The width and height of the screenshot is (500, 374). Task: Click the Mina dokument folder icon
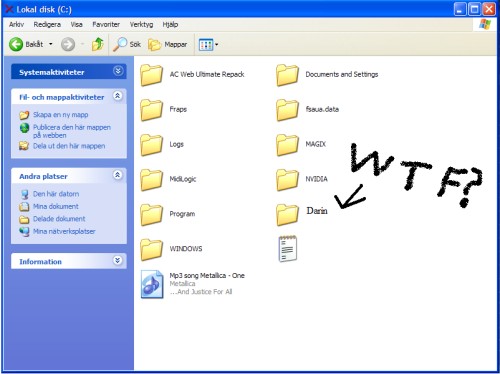[24, 207]
